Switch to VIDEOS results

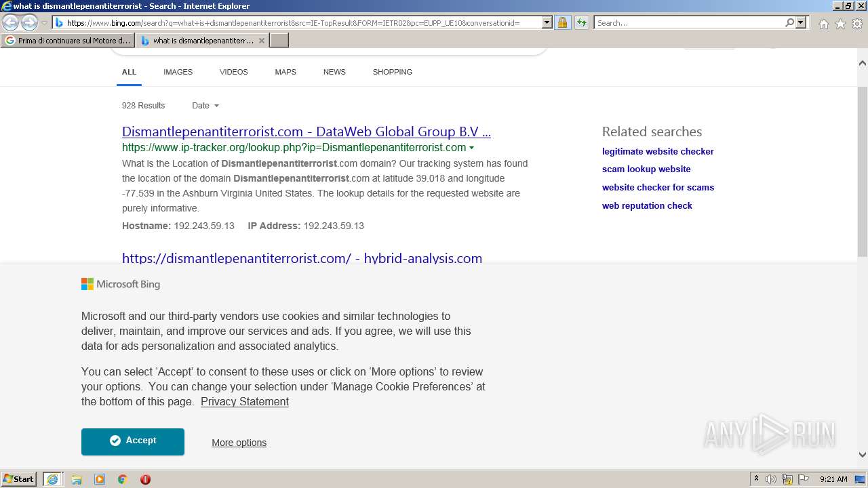[233, 72]
